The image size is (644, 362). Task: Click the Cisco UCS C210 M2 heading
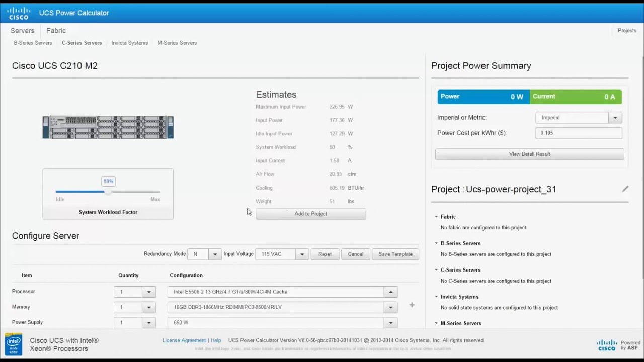55,66
